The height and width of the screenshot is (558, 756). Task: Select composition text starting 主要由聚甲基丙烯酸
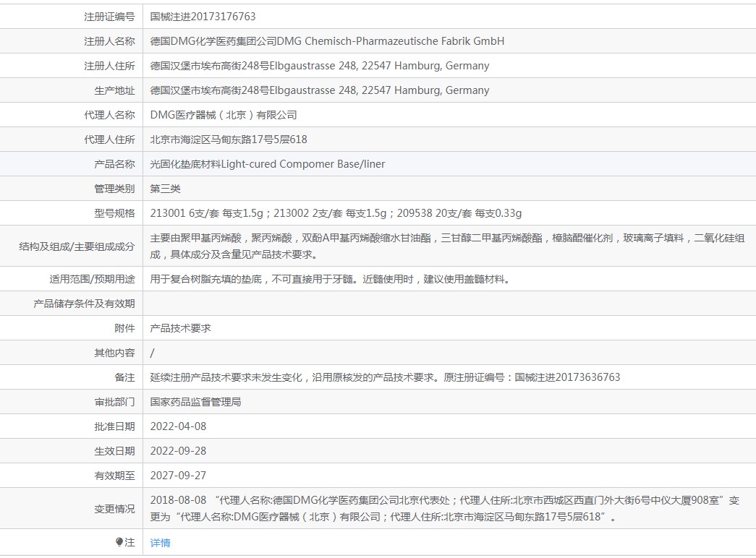click(447, 246)
